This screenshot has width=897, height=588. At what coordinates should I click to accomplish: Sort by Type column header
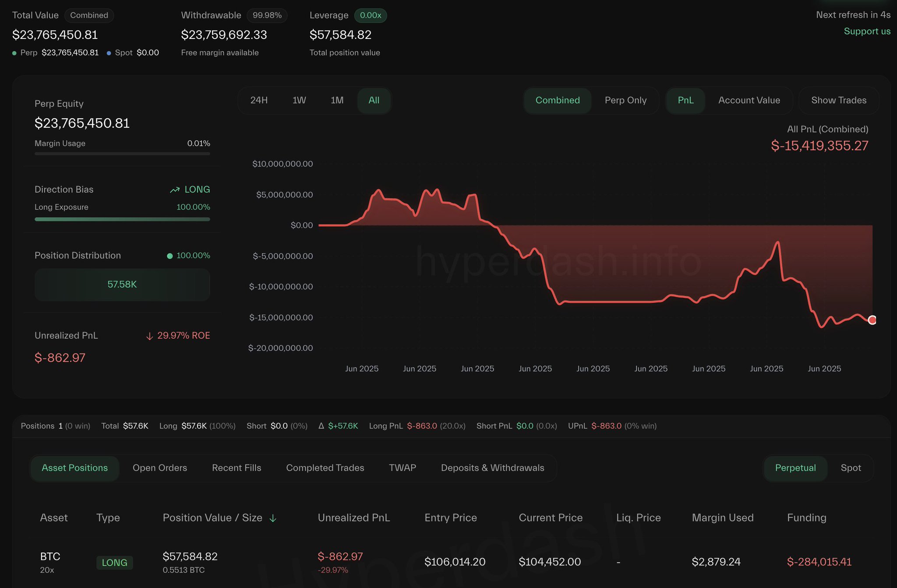(x=108, y=518)
